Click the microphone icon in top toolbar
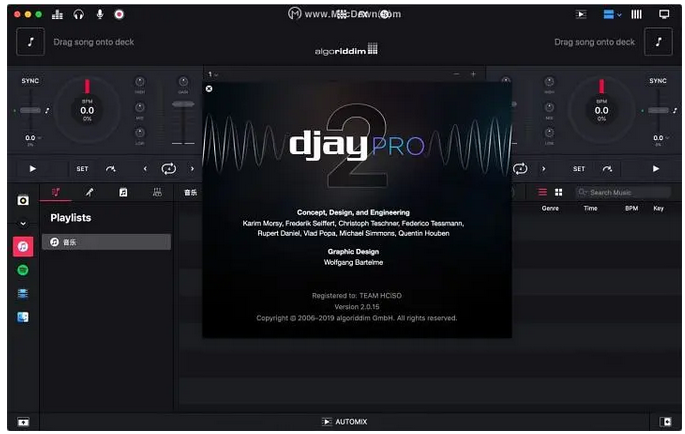The width and height of the screenshot is (685, 434). point(99,14)
